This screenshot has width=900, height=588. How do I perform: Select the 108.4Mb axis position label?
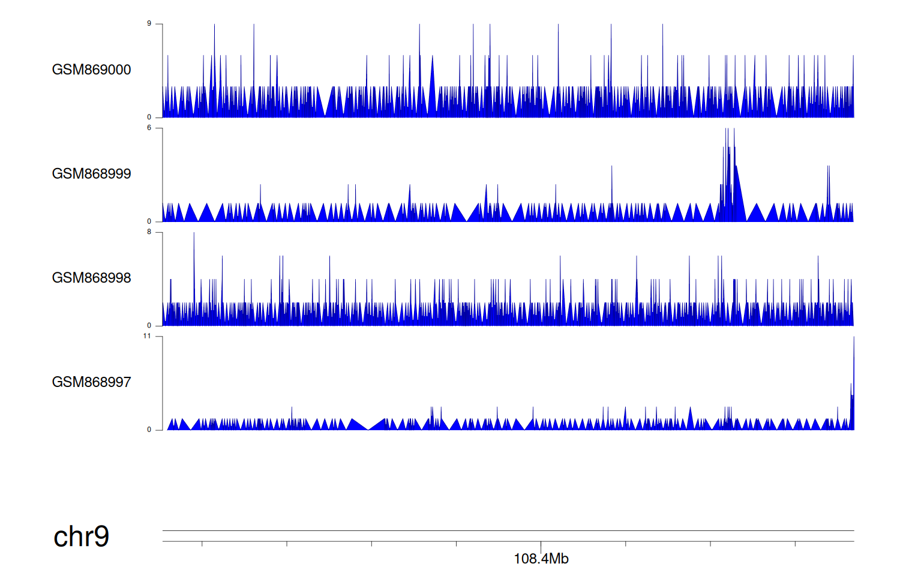541,559
